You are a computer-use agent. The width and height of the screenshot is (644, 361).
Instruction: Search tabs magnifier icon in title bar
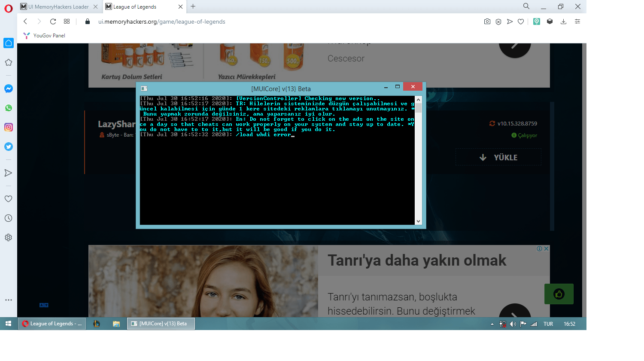(x=526, y=6)
